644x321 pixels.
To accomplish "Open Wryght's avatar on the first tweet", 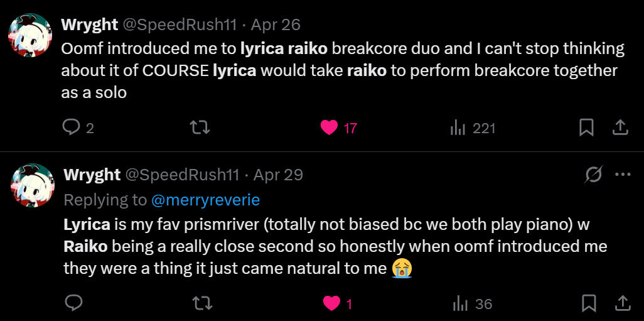I will (x=30, y=35).
